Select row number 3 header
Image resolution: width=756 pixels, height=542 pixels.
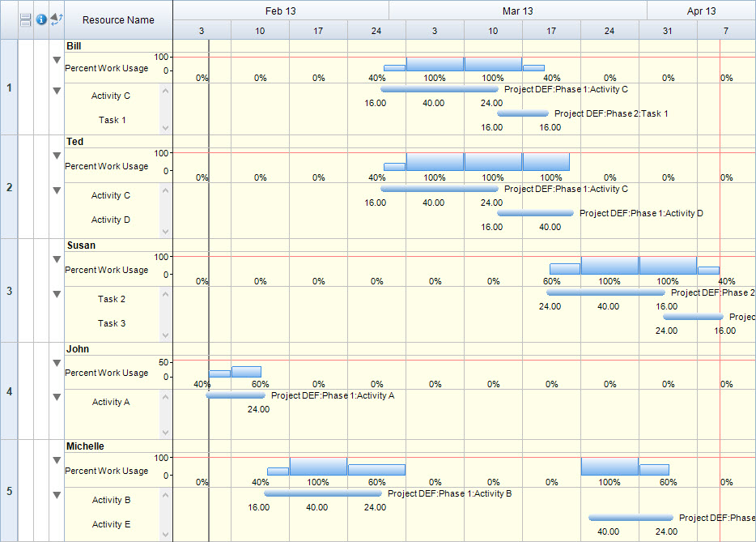[x=9, y=290]
